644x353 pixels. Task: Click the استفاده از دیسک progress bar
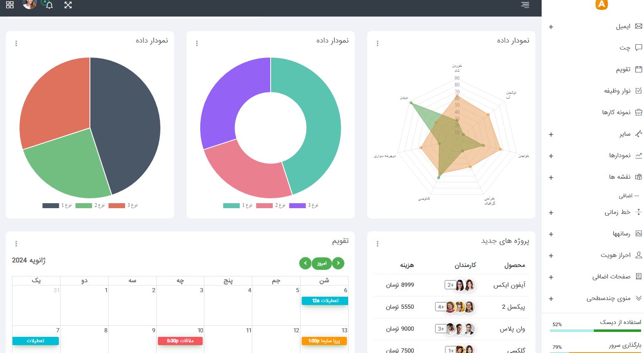point(596,331)
